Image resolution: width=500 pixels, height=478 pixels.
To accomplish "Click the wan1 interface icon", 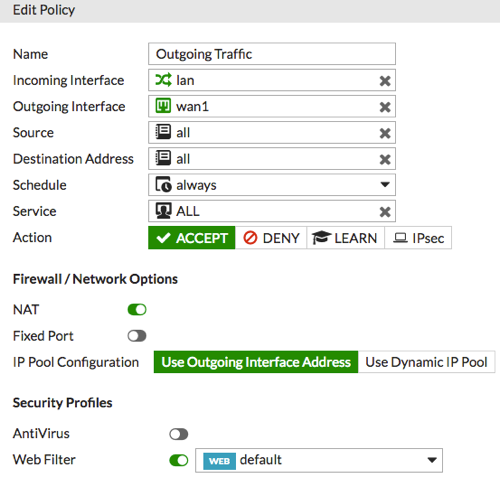I will (163, 106).
